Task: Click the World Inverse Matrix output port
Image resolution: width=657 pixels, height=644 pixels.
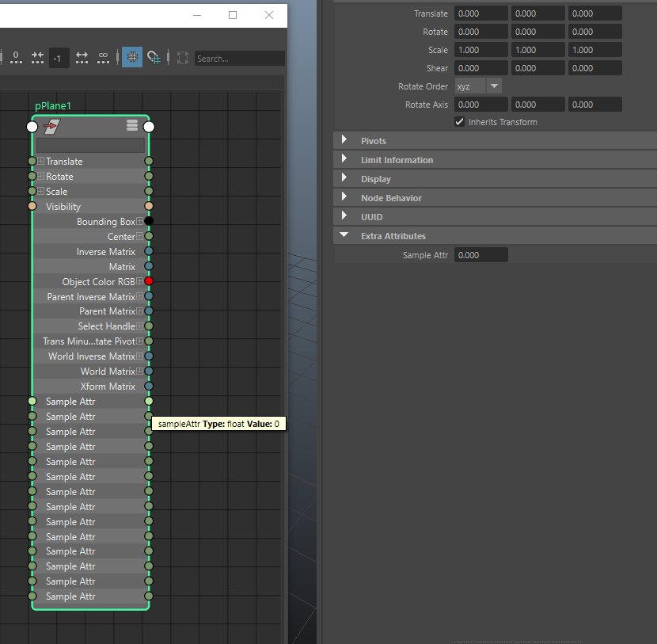Action: (149, 356)
